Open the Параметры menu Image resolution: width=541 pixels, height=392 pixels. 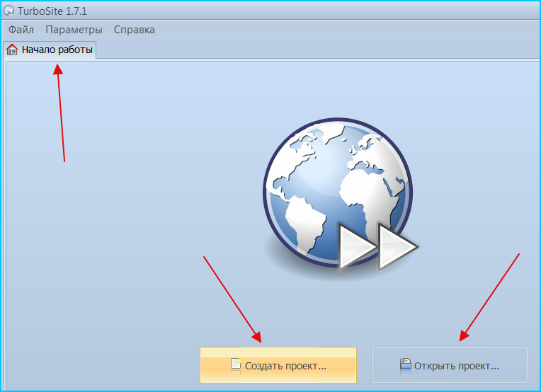(74, 30)
